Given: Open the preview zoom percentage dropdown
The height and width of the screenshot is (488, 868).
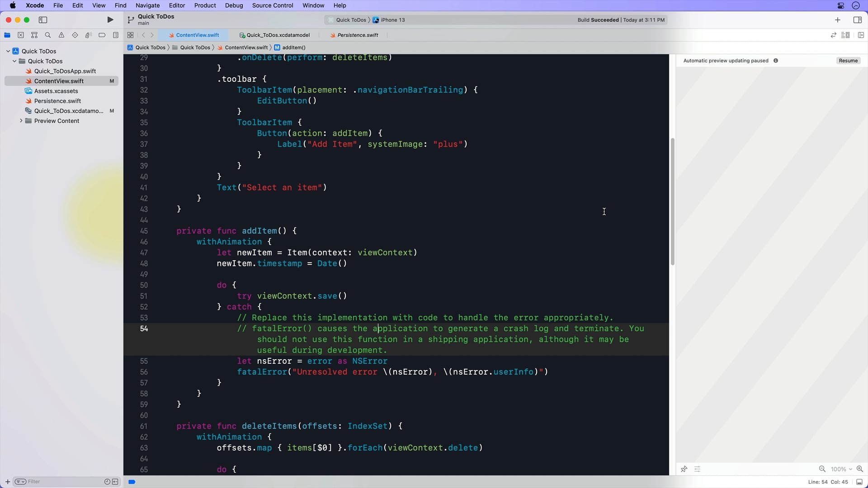Looking at the screenshot, I should 841,469.
